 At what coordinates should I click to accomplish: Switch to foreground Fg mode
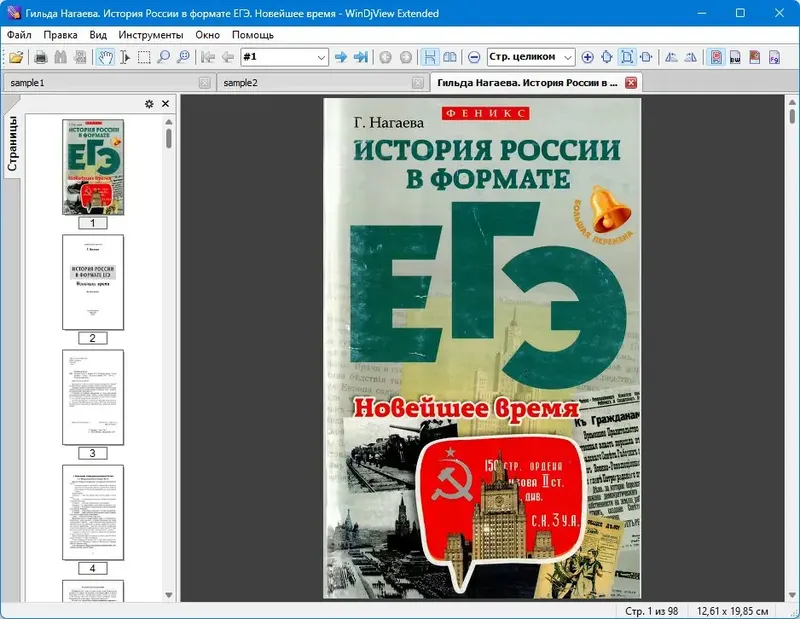[774, 57]
